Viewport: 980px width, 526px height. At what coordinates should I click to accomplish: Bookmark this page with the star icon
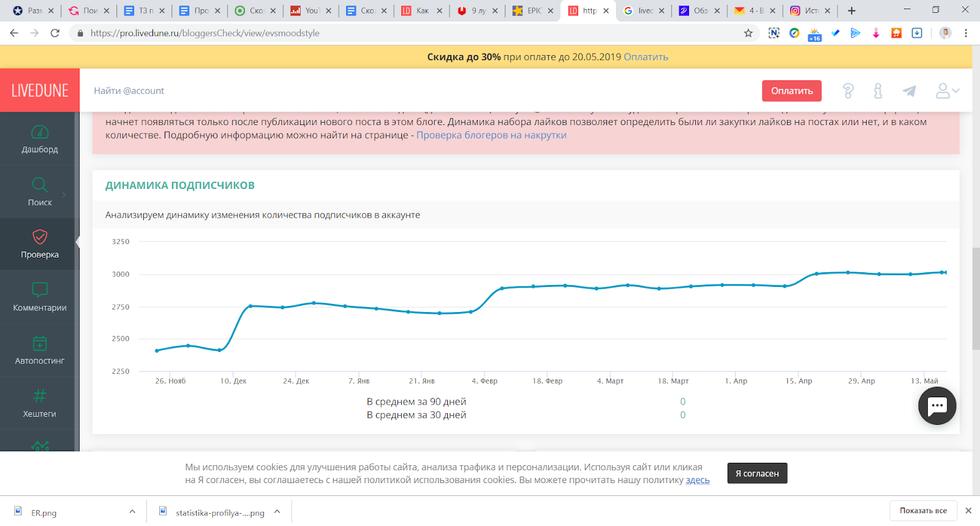pos(748,33)
